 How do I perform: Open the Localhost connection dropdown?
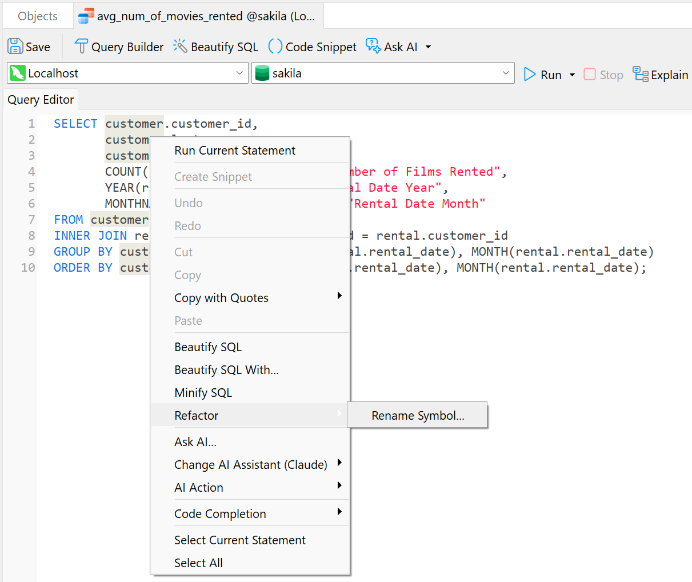click(x=127, y=73)
